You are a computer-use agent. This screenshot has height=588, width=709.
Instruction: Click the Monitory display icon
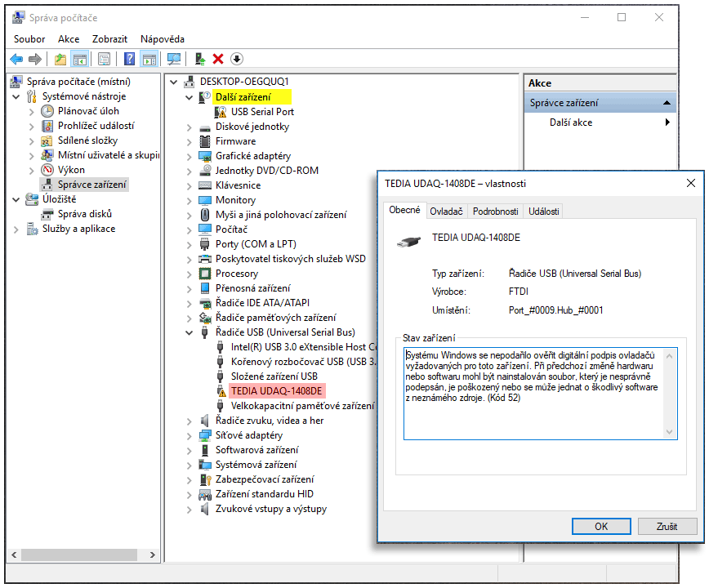point(205,200)
